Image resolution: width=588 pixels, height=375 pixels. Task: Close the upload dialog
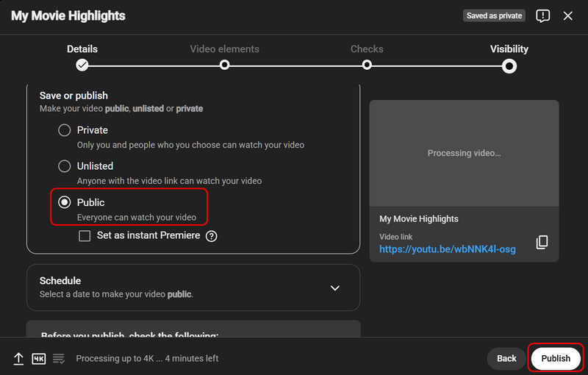point(567,15)
